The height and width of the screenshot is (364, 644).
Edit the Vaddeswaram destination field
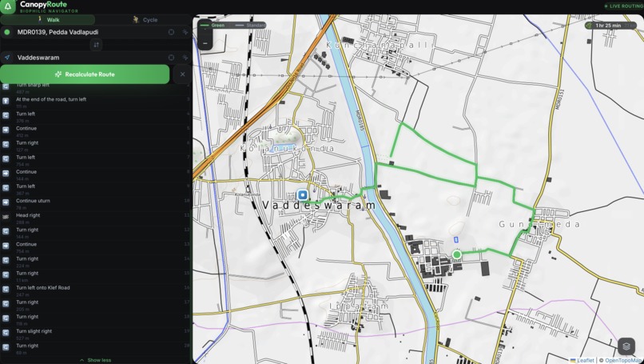(89, 58)
